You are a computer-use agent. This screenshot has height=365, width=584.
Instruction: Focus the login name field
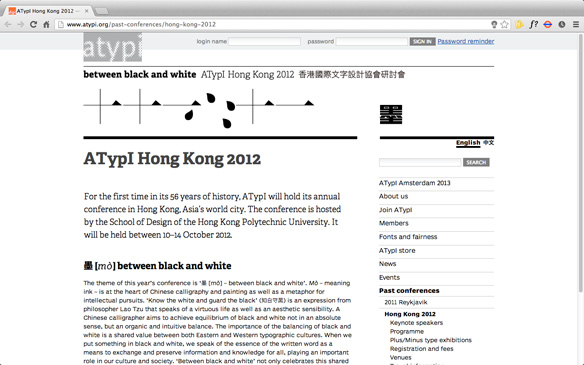264,41
